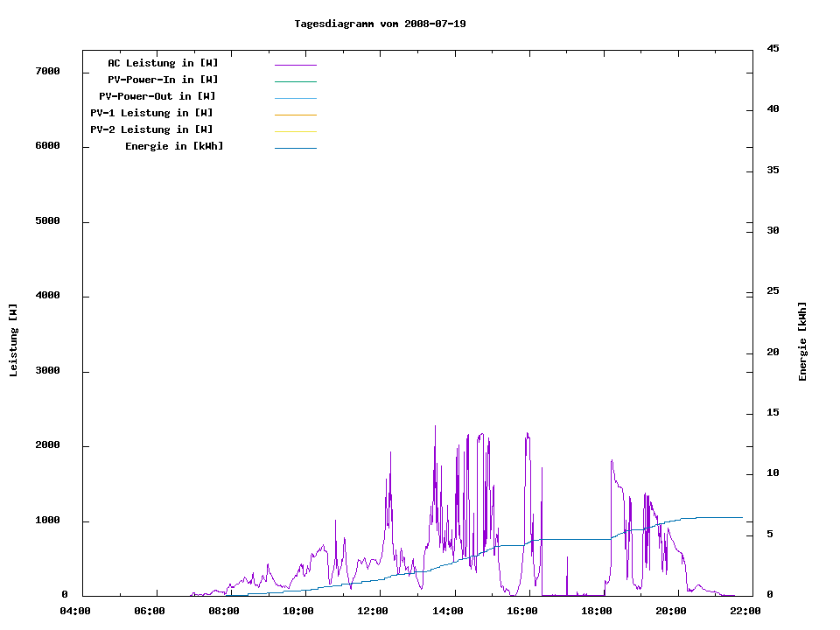Click the 45 tick label on energy axis
840x630 pixels.
tap(773, 48)
